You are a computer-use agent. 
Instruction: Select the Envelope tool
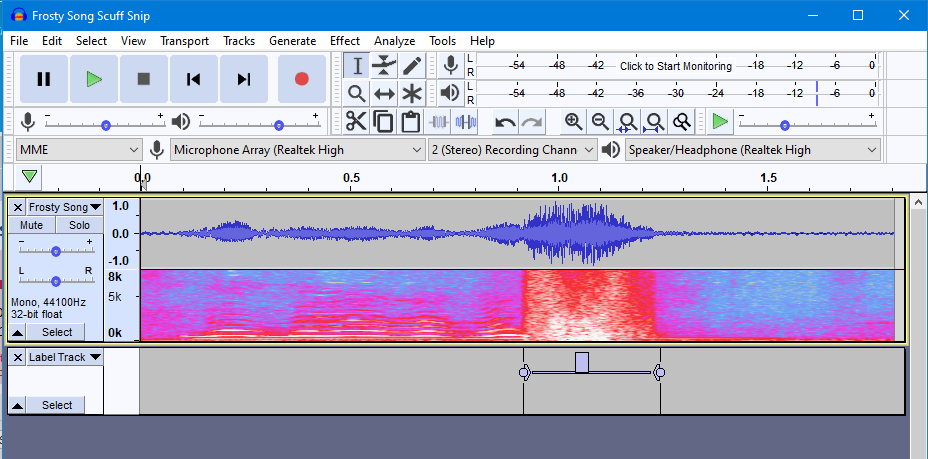pos(384,66)
